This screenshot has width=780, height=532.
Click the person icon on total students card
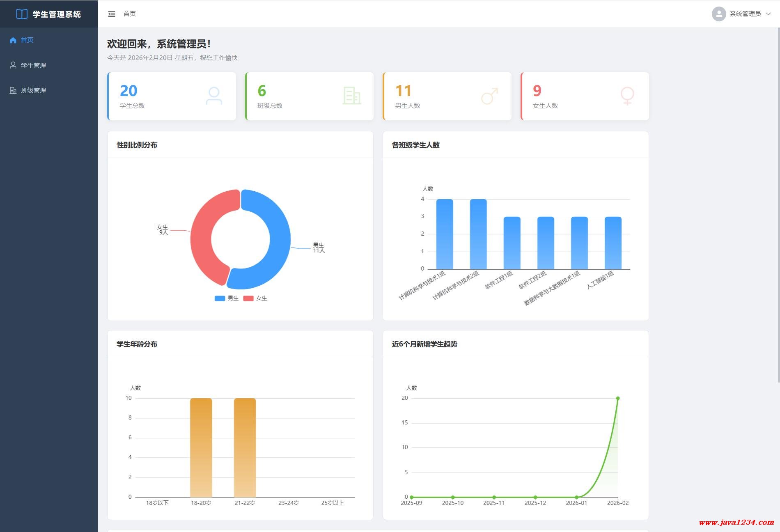pyautogui.click(x=214, y=96)
